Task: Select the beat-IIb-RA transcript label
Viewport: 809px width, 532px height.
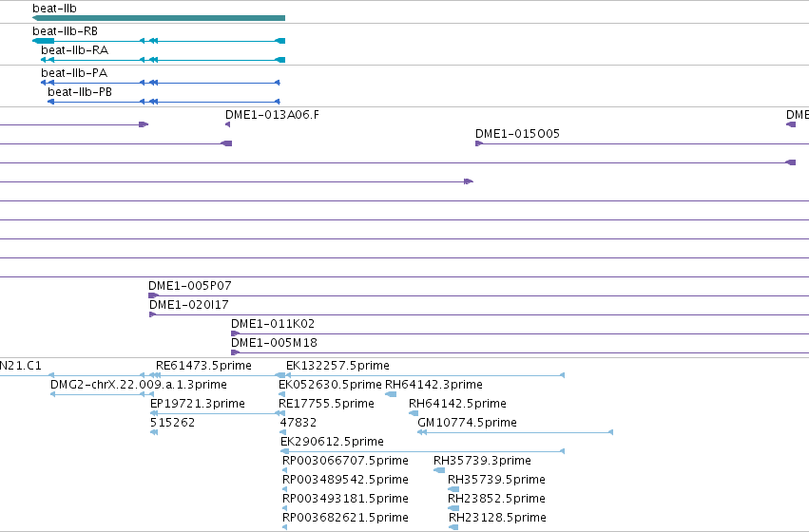Action: pos(75,50)
